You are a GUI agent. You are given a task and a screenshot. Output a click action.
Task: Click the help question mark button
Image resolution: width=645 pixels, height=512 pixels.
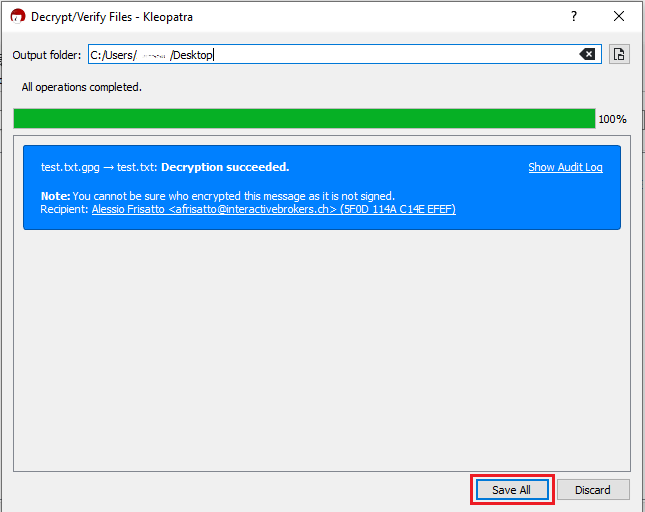point(574,16)
